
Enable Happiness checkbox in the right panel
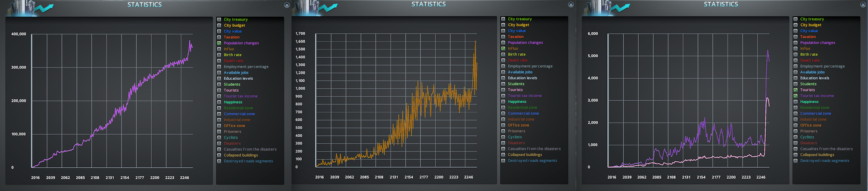(796, 102)
